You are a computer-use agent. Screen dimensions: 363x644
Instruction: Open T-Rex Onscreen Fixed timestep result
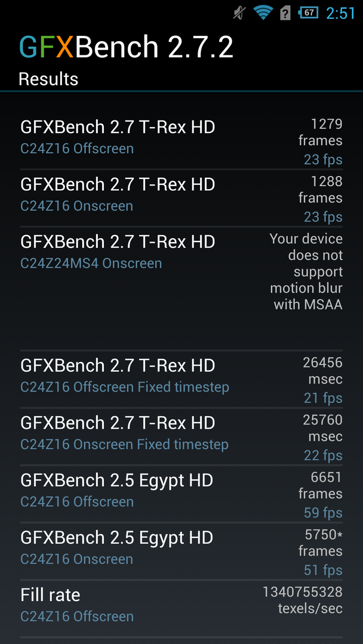coord(124,433)
